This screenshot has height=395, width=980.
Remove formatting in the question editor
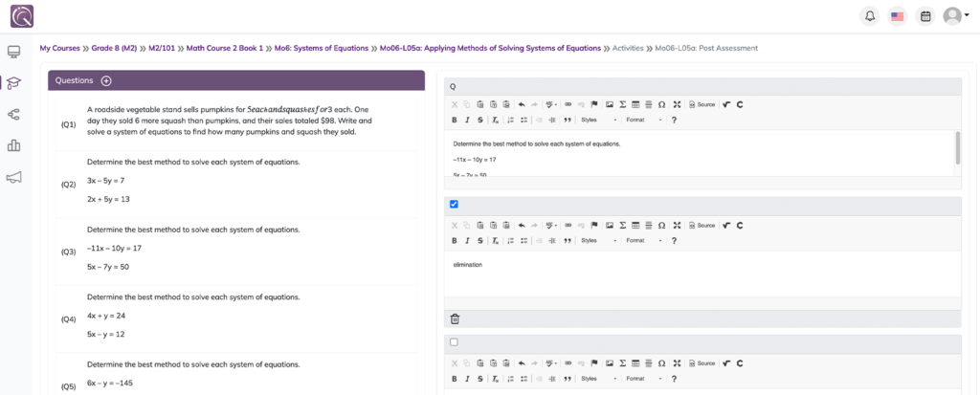pos(495,120)
